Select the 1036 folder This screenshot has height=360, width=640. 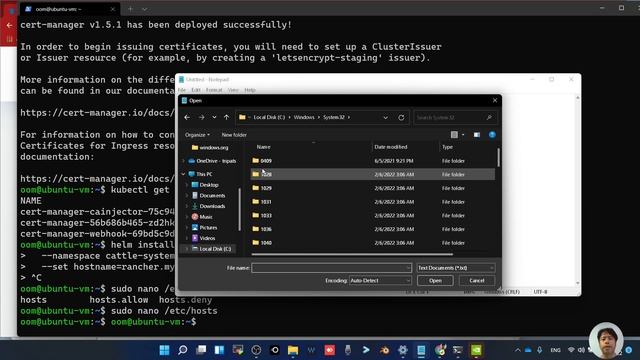click(372, 229)
